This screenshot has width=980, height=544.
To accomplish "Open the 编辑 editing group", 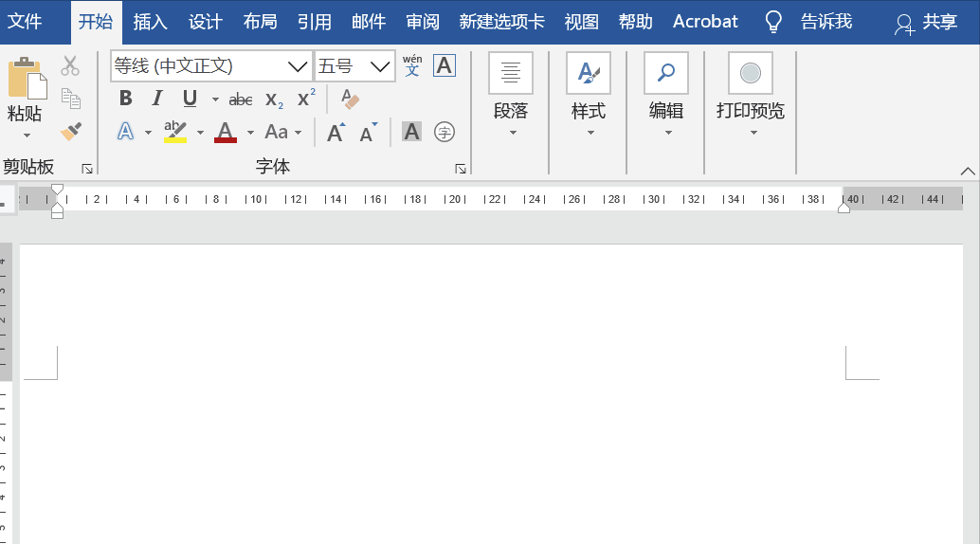I will pos(665,94).
